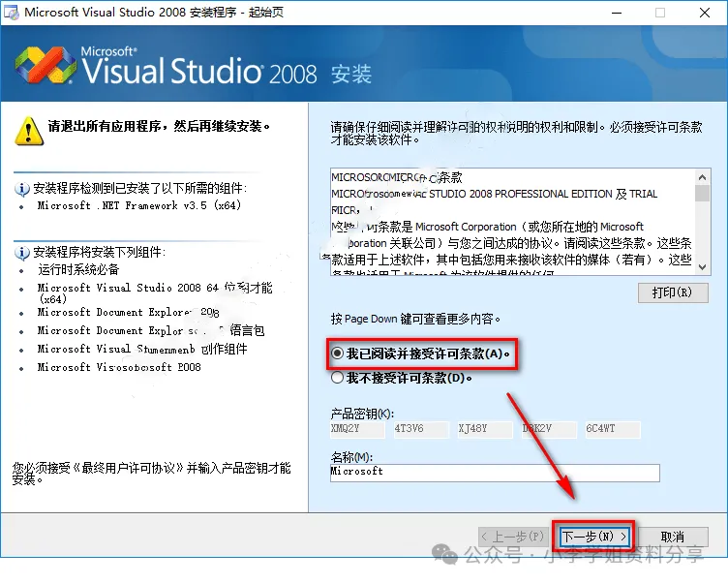Click the Name field containing Microsoft
The width and height of the screenshot is (728, 584).
tap(495, 473)
